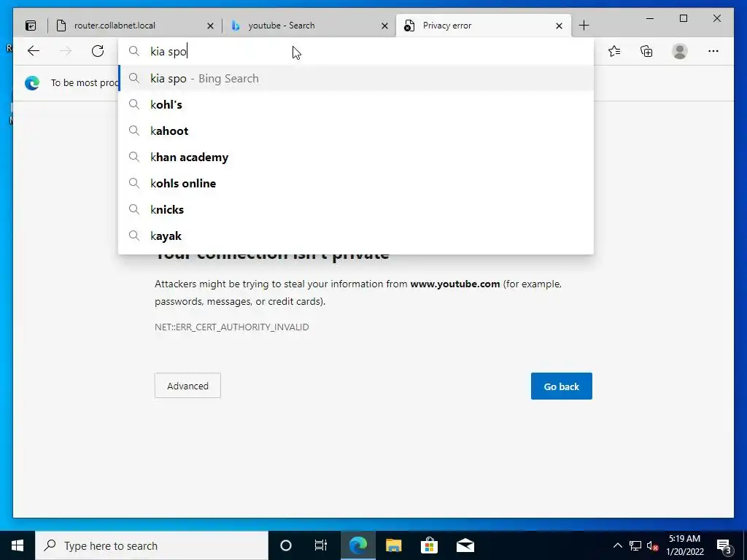
Task: Close the Privacy error tab
Action: 559,26
